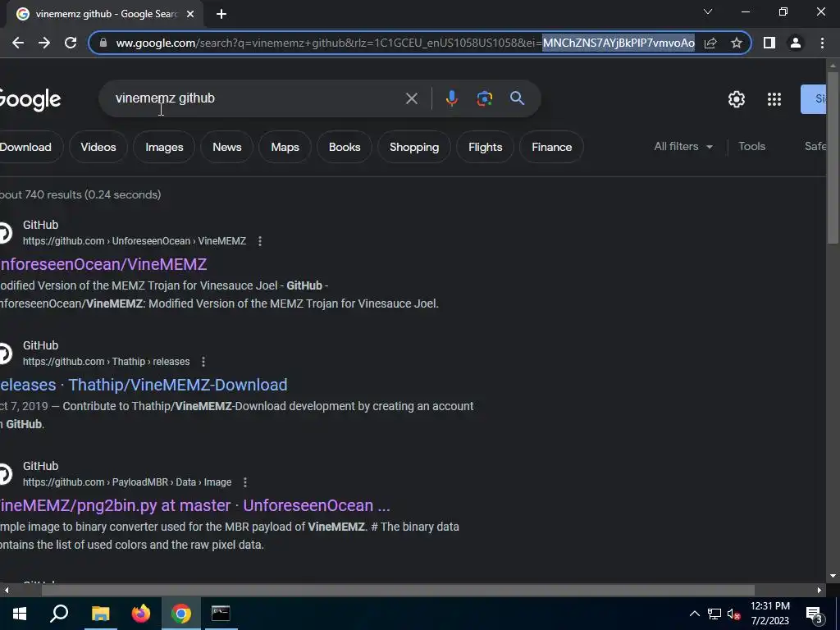
Task: Click breadcrumb github.com › Thathip › releases
Action: (x=106, y=362)
